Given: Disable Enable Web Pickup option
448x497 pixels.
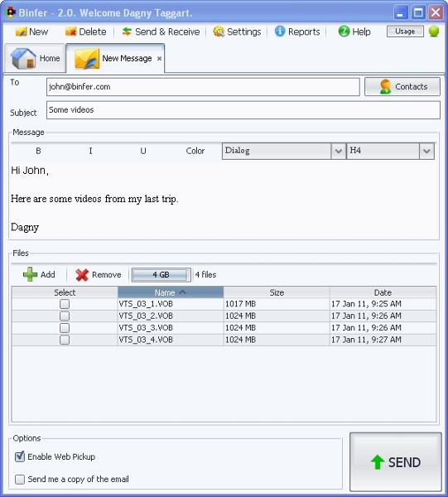Looking at the screenshot, I should [x=20, y=456].
